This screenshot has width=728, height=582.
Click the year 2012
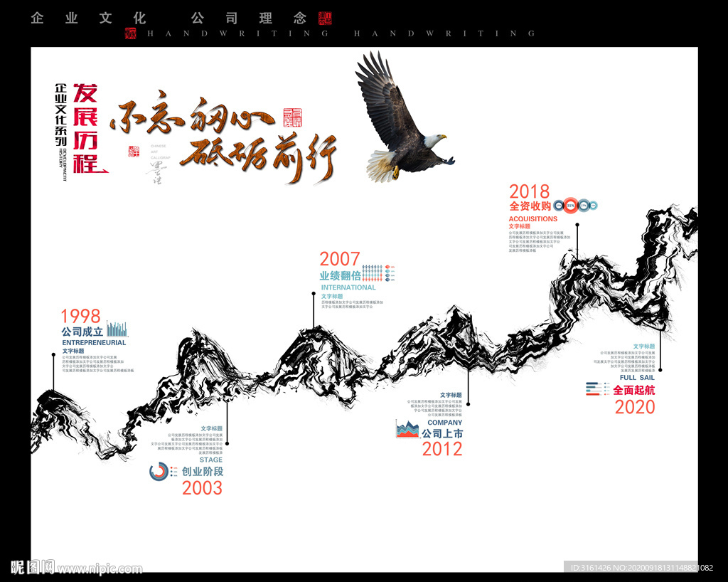pyautogui.click(x=442, y=449)
